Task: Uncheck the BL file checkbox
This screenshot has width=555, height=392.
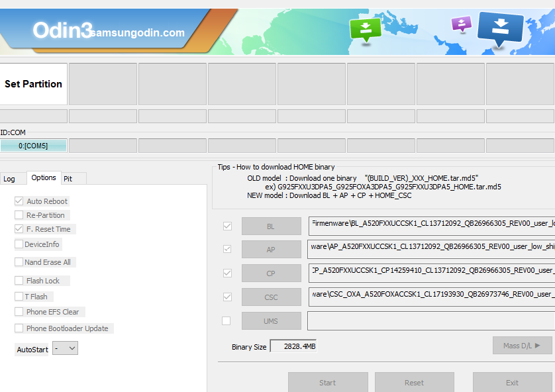Action: pos(227,226)
